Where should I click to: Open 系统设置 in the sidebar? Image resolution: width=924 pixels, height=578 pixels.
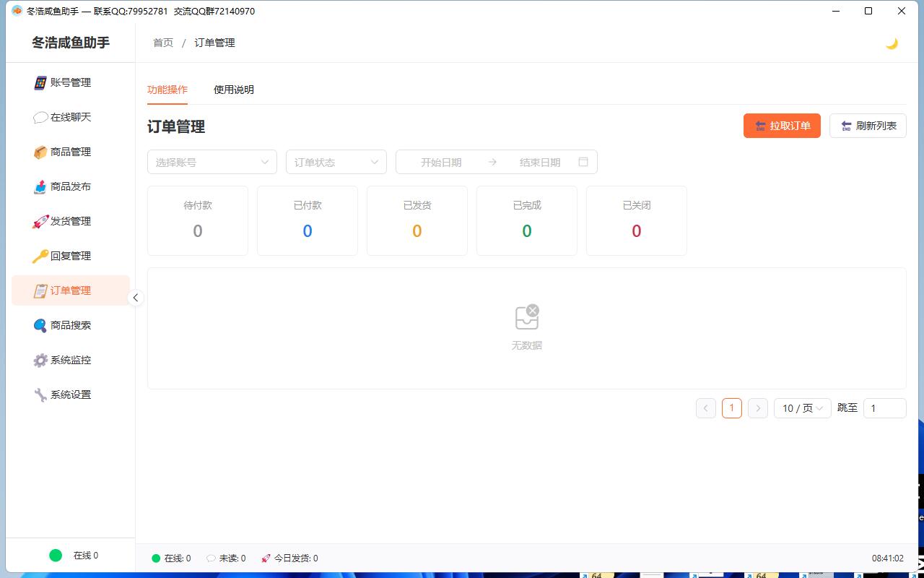point(71,394)
